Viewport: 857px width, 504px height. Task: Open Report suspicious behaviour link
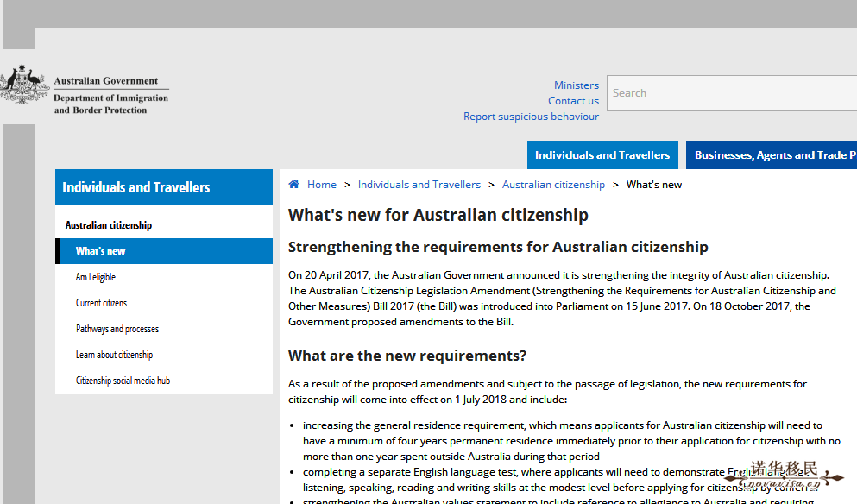click(531, 117)
